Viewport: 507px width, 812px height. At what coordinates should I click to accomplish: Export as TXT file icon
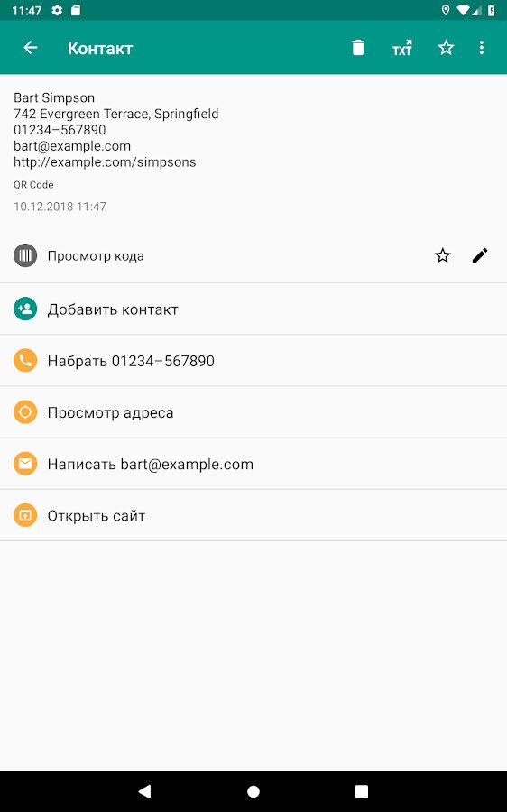pos(401,48)
